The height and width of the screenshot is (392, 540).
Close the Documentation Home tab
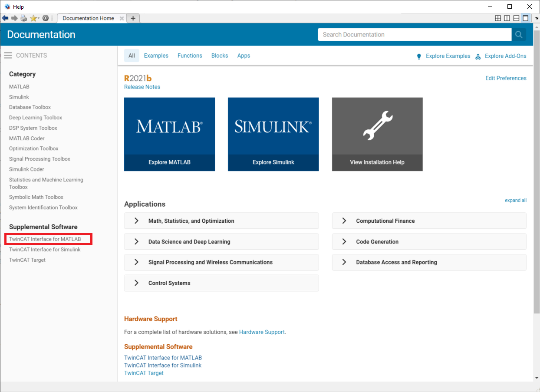pos(122,18)
